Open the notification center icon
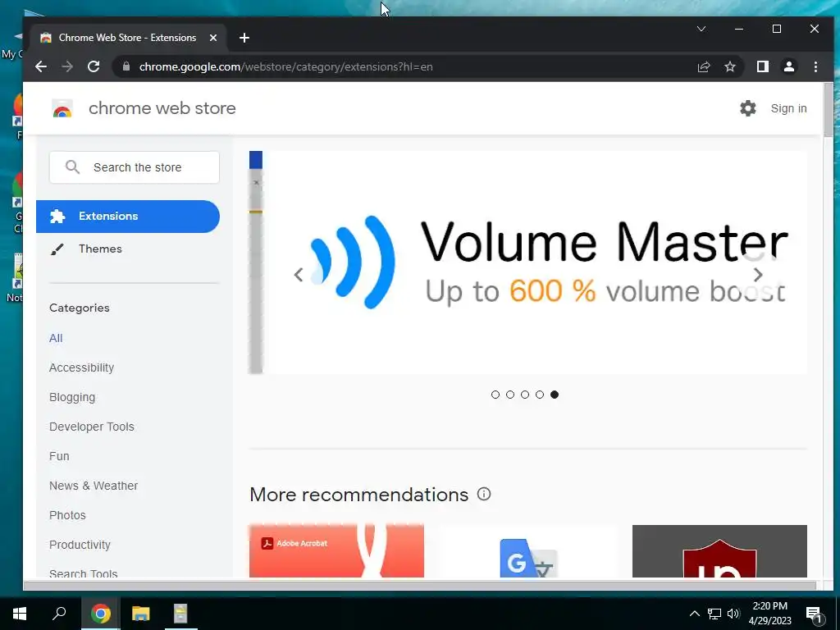 814,614
